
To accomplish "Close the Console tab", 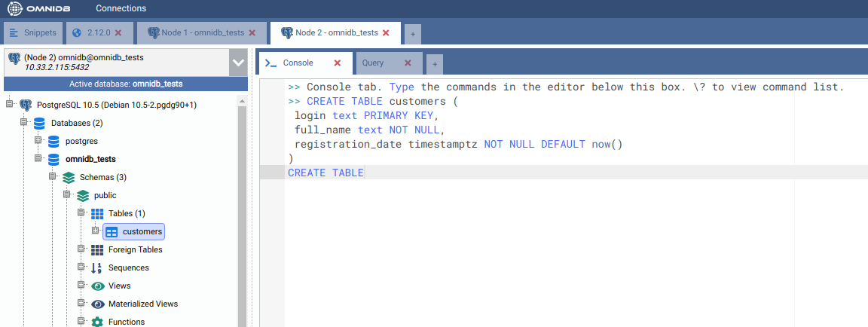I will point(338,63).
